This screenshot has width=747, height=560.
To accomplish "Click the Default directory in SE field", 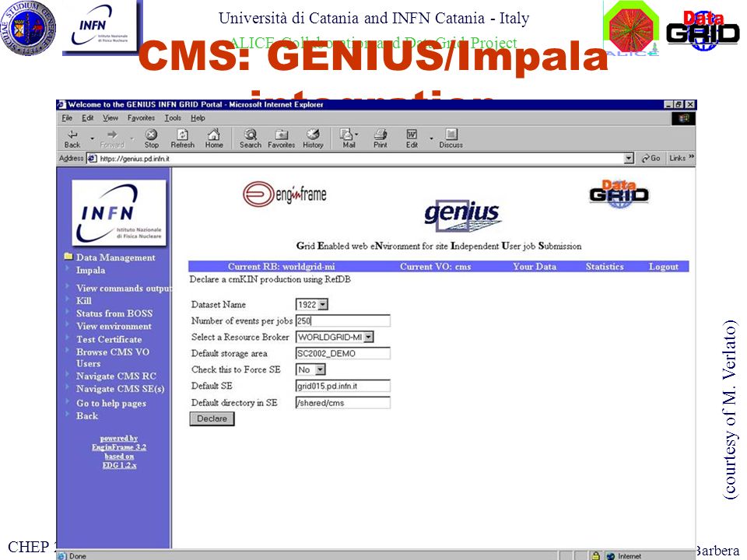I will coord(343,403).
